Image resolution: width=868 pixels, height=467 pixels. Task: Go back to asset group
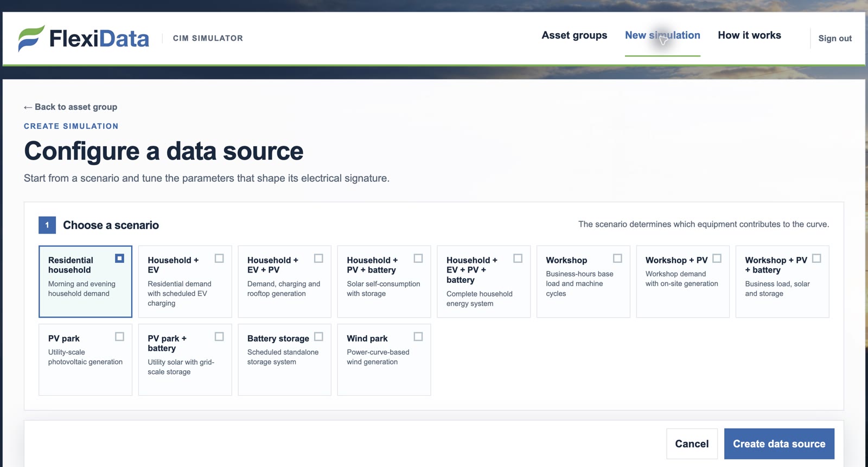point(71,107)
